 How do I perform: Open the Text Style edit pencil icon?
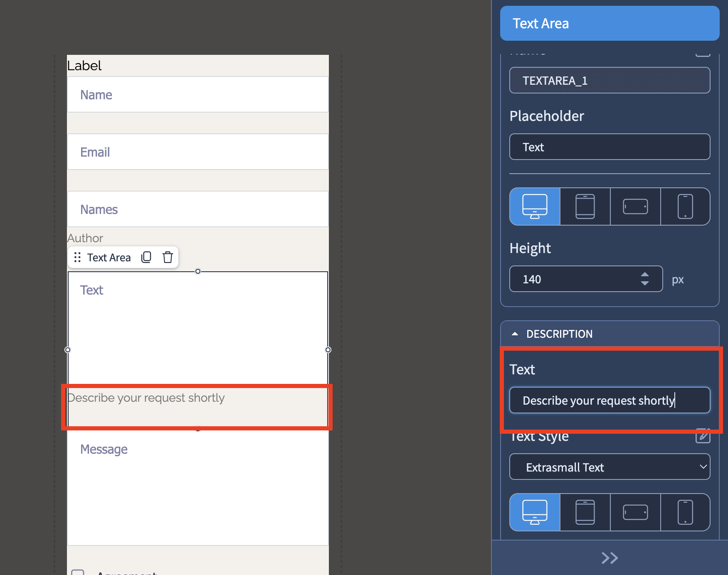(703, 436)
